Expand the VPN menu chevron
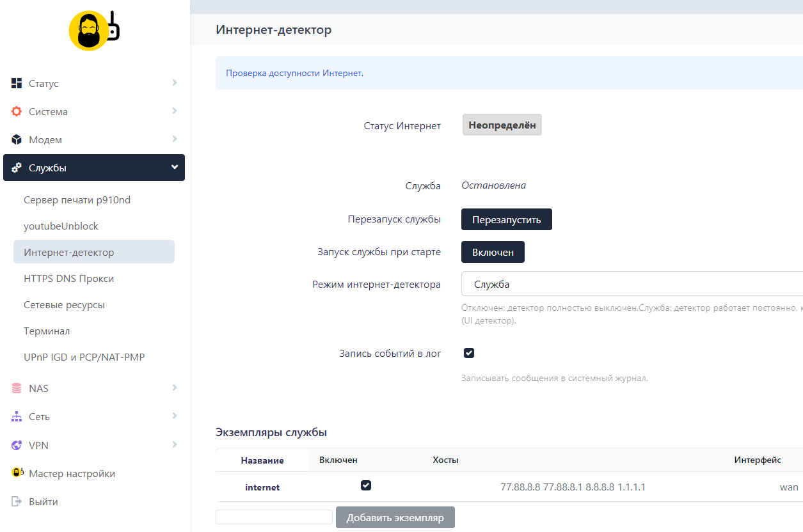The height and width of the screenshot is (532, 803). pyautogui.click(x=175, y=444)
